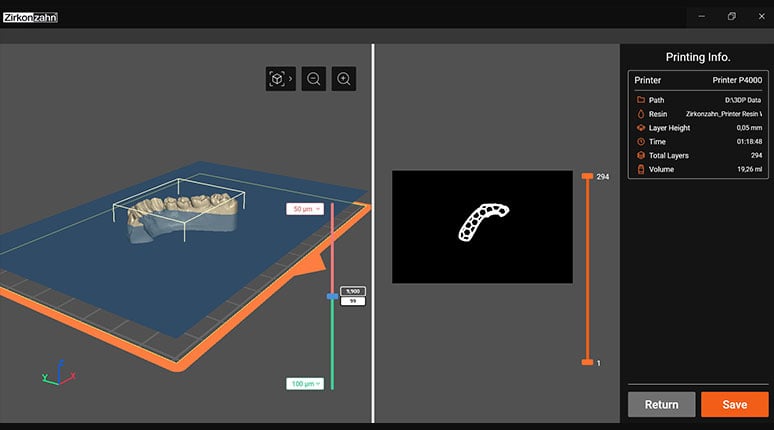Click the 'D:\3DP Data' path value
The height and width of the screenshot is (430, 774).
pos(743,100)
